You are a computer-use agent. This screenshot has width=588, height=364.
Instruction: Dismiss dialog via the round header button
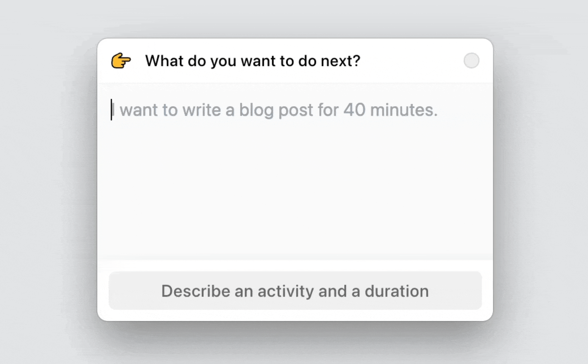point(471,61)
